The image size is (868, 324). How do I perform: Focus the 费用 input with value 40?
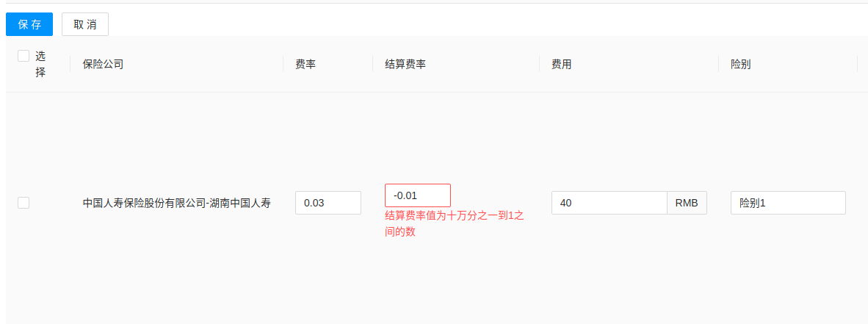click(x=609, y=203)
